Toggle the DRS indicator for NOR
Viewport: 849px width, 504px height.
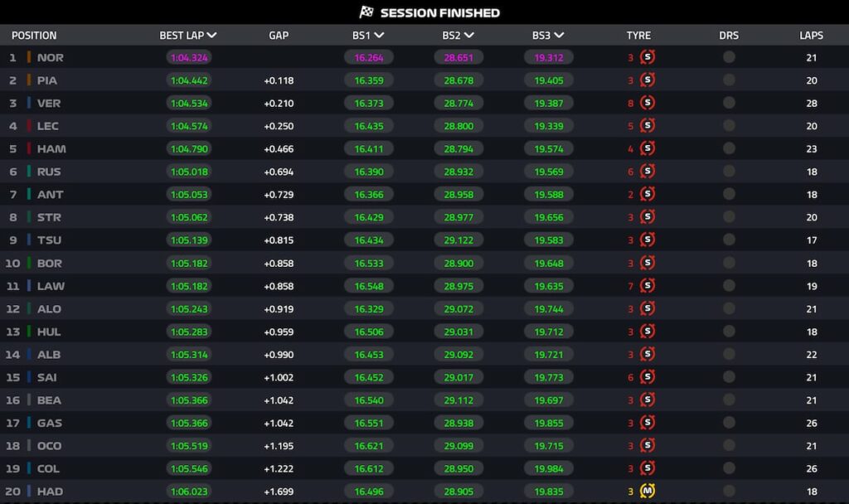729,57
